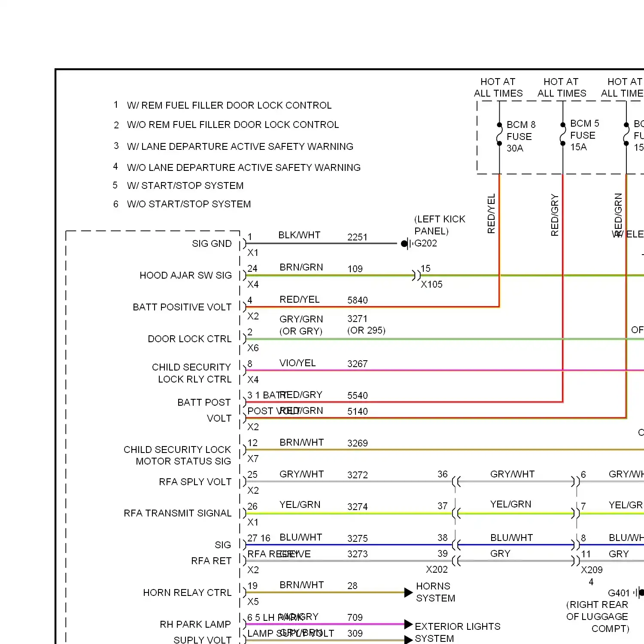Click circuit number 3272
This screenshot has width=644, height=644.
(358, 475)
